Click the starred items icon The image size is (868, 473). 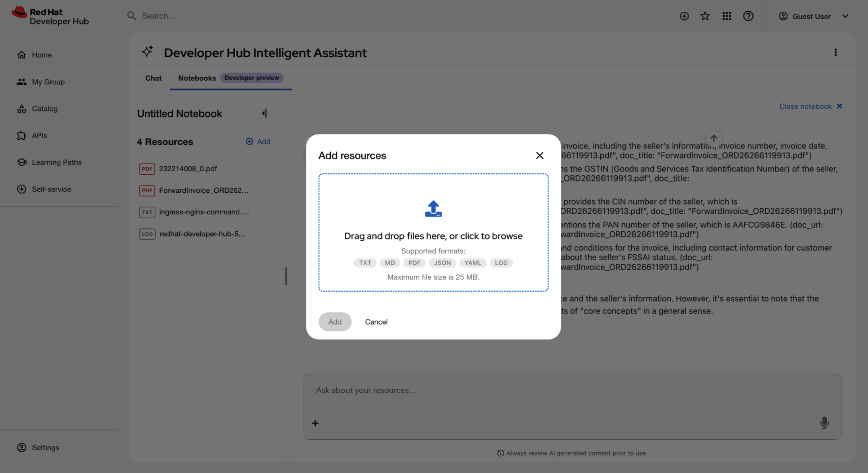pos(705,16)
